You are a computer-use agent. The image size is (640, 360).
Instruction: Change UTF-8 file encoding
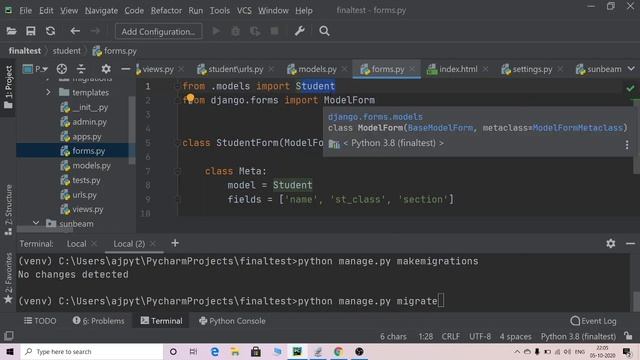480,336
